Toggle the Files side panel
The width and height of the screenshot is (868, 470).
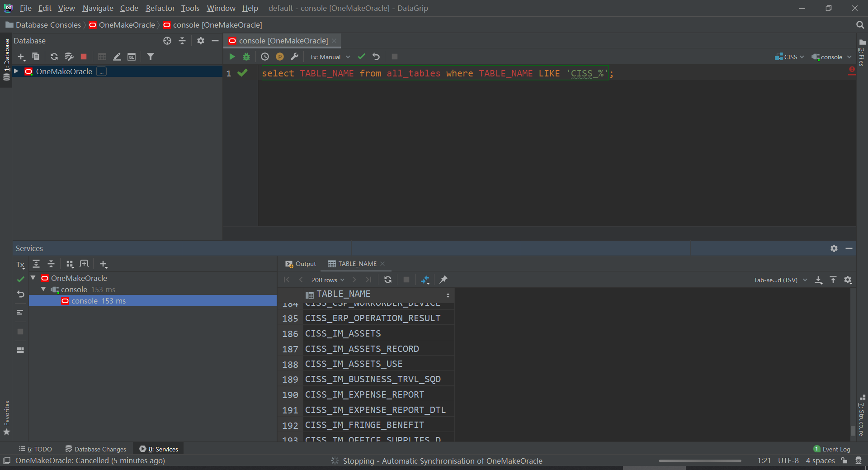pos(862,53)
